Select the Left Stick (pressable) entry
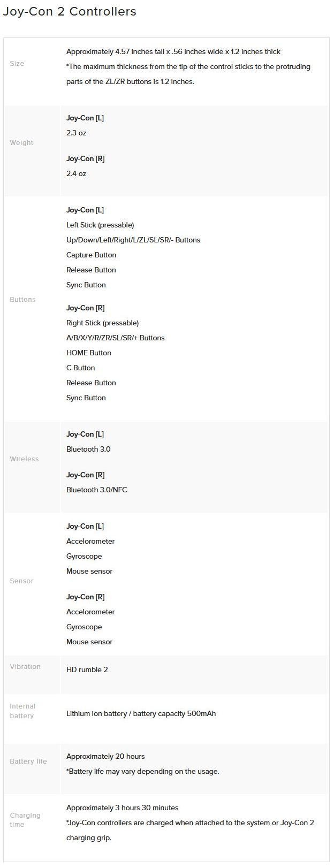Viewport: 334px width, 868px height. coord(100,225)
